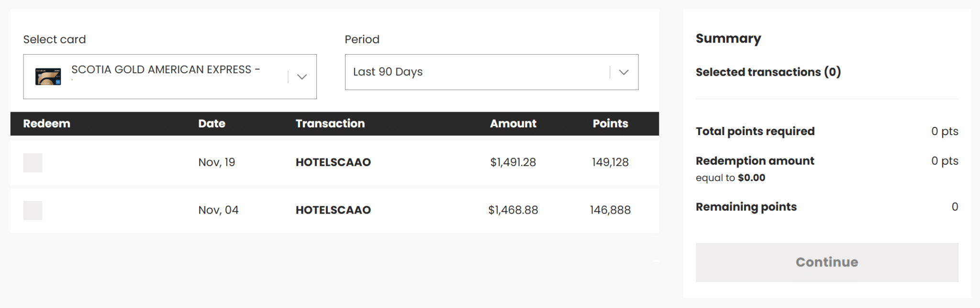Viewport: 980px width, 308px height.
Task: Click the chevron on the card selector
Action: (301, 76)
